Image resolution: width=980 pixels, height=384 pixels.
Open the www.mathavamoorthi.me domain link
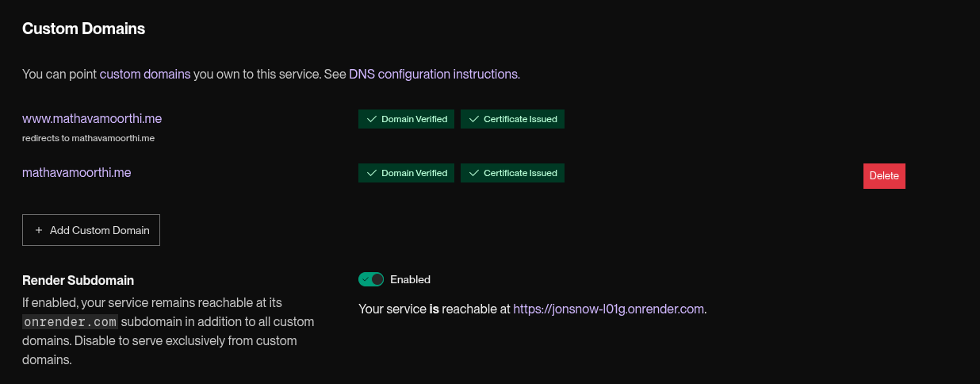pyautogui.click(x=92, y=118)
